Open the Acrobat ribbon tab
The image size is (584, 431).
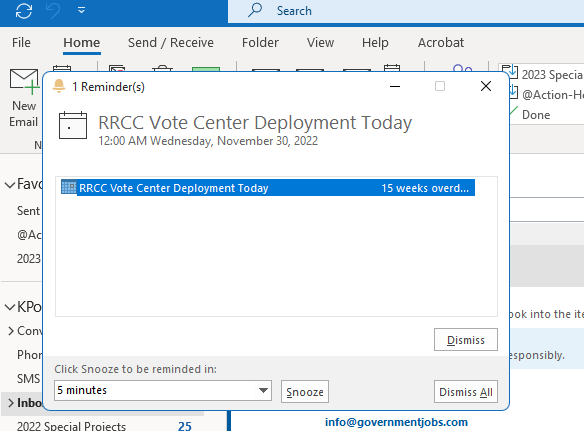tap(441, 42)
